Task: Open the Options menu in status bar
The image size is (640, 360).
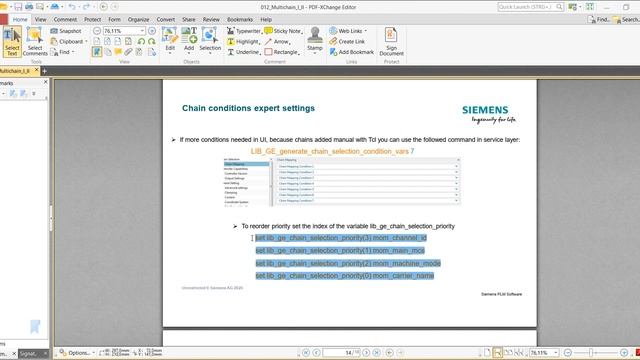Action: pos(77,353)
